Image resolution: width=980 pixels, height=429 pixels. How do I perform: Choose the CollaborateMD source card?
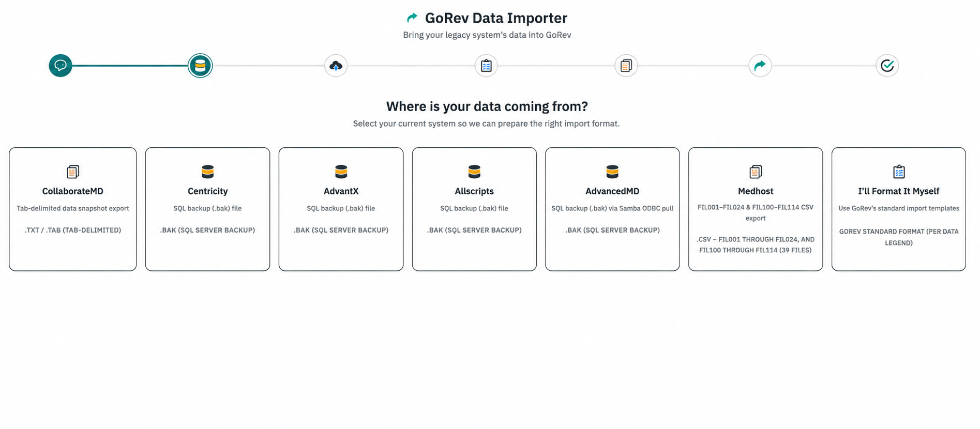point(73,209)
